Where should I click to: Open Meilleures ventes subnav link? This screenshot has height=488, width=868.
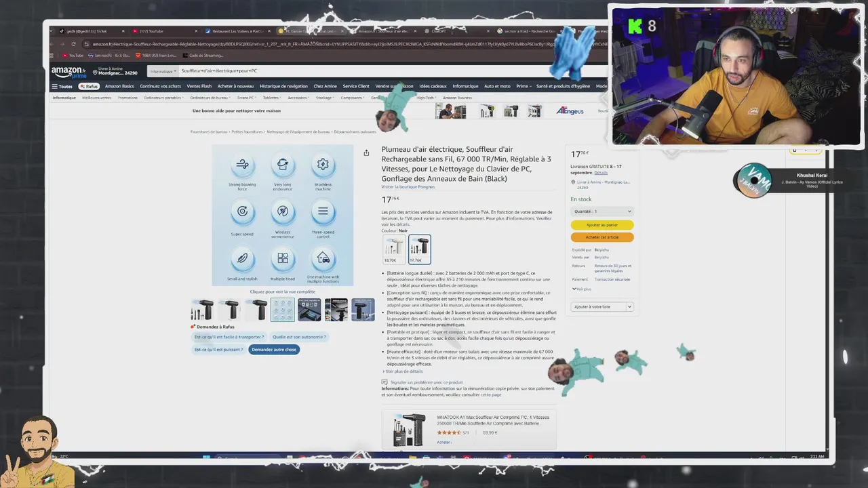point(97,98)
